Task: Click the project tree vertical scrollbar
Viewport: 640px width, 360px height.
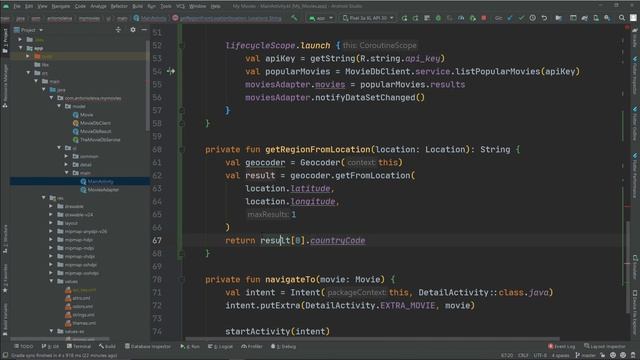Action: pyautogui.click(x=148, y=86)
